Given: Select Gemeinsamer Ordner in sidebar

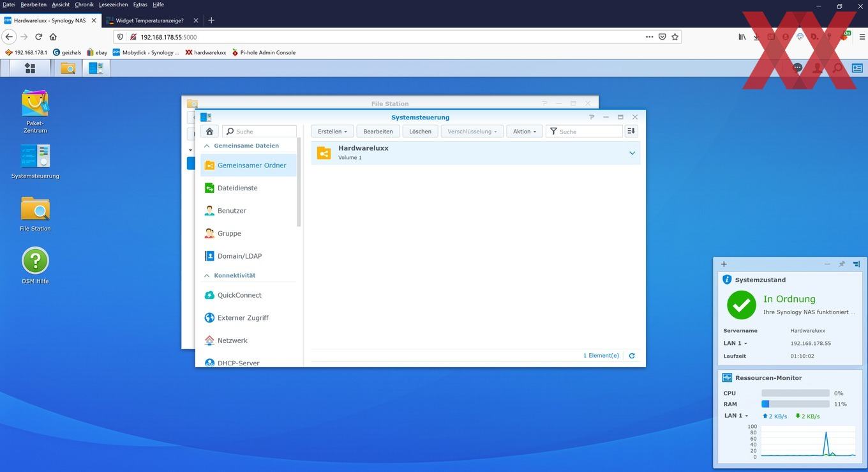Looking at the screenshot, I should (248, 165).
